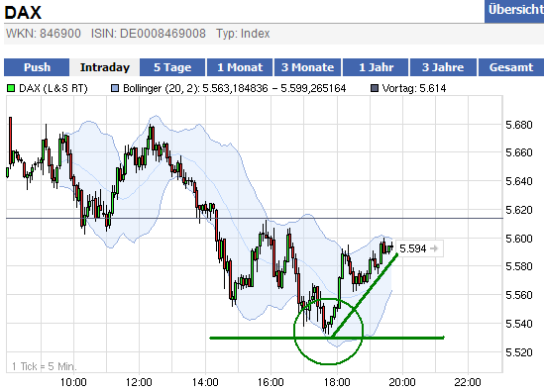This screenshot has height=392, width=544.
Task: Click the 5.540 axis value
Action: 518,324
